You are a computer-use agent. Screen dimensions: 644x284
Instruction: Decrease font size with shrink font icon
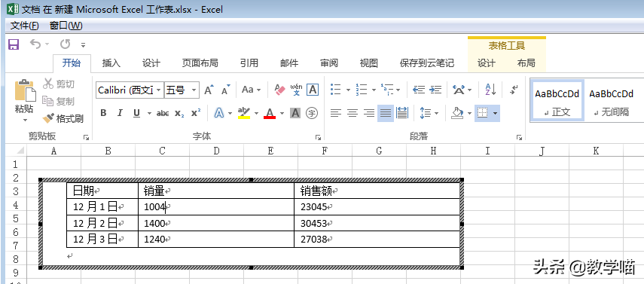pyautogui.click(x=225, y=90)
